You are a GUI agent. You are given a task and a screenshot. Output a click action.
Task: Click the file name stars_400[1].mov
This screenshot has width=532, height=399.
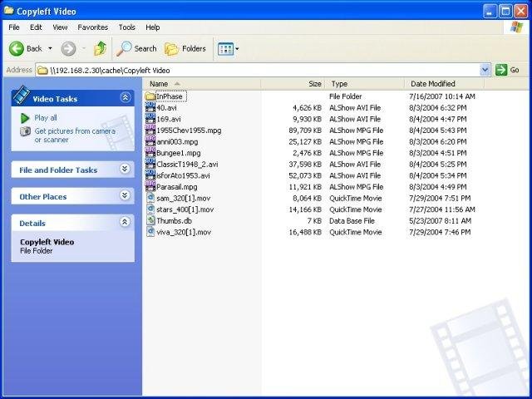[185, 209]
